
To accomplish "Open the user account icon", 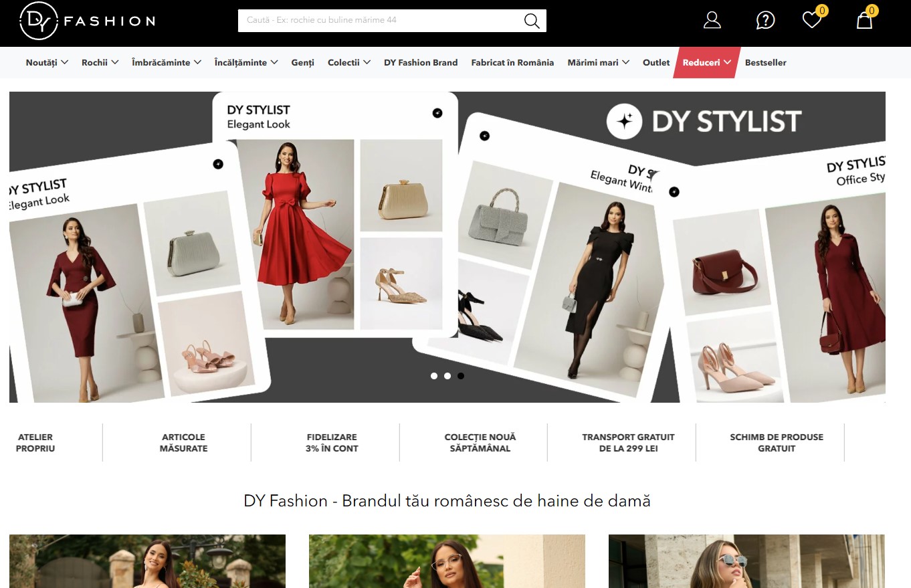I will [712, 20].
